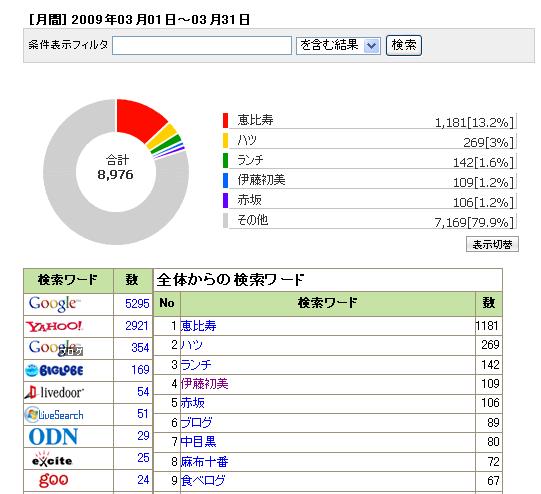This screenshot has width=541, height=494.
Task: Click the ODN logo
Action: (x=53, y=437)
